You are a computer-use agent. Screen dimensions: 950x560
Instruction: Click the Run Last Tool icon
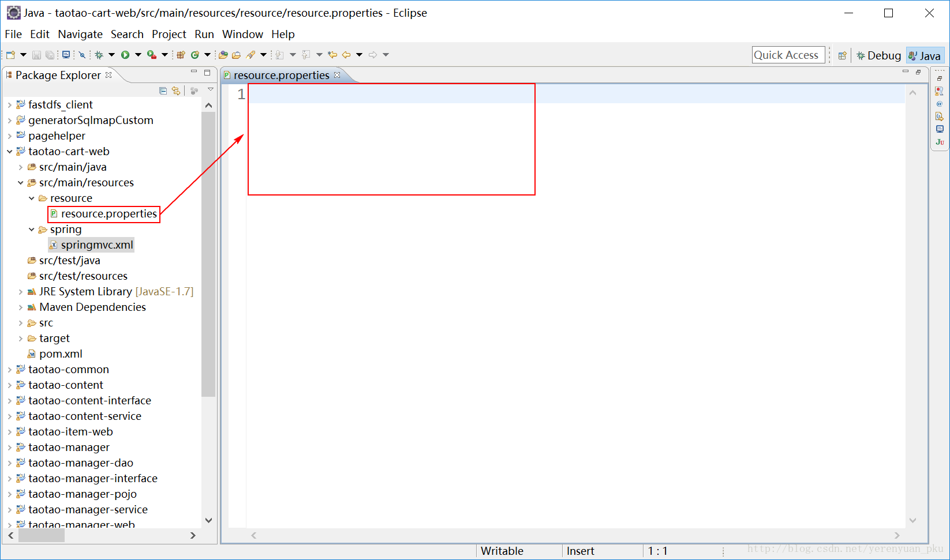[x=151, y=55]
